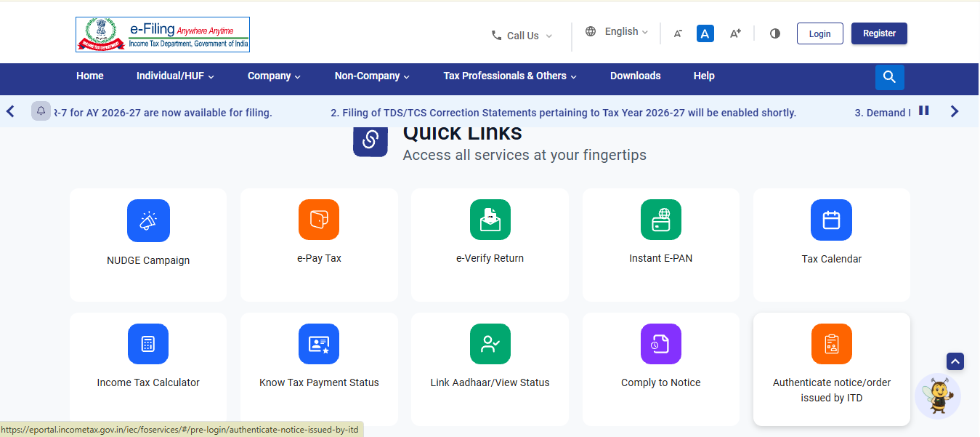This screenshot has height=437, width=980.
Task: Open the Help menu item
Action: (704, 76)
